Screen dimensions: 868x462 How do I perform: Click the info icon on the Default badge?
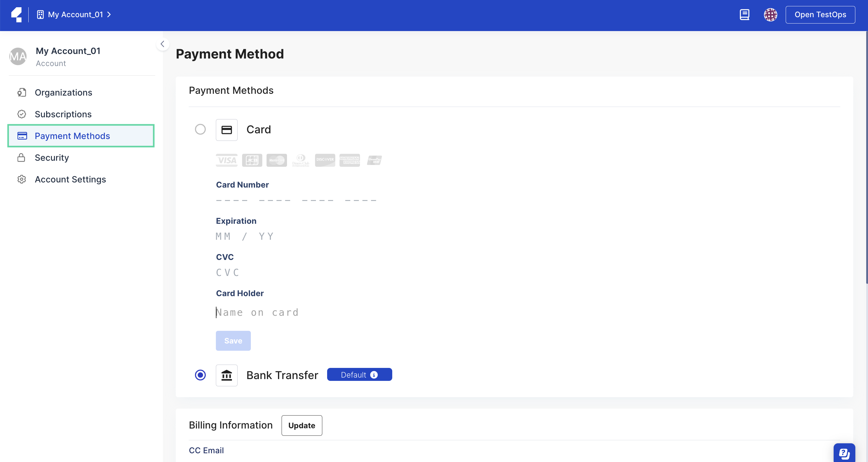[374, 374]
